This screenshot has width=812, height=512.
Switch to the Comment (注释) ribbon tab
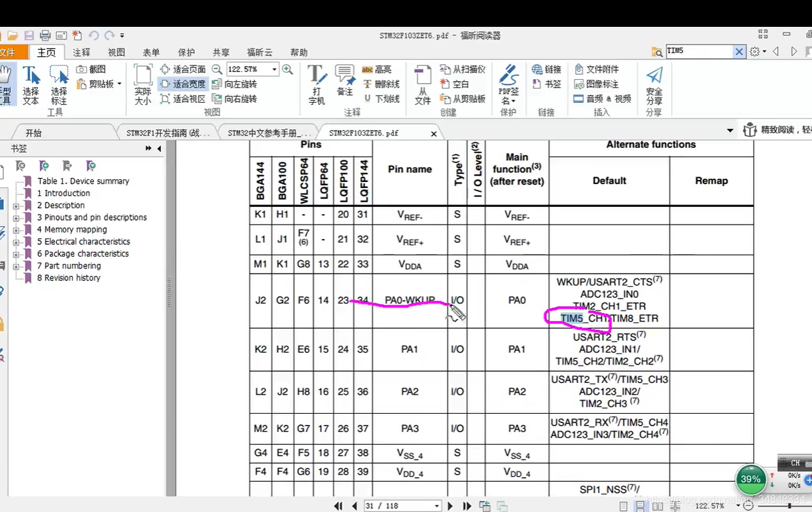point(82,52)
